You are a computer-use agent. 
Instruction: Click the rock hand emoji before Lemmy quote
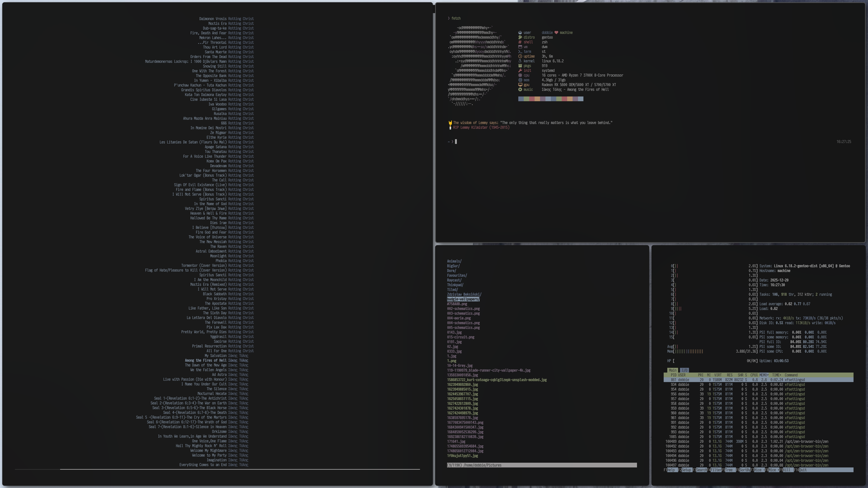tap(450, 123)
